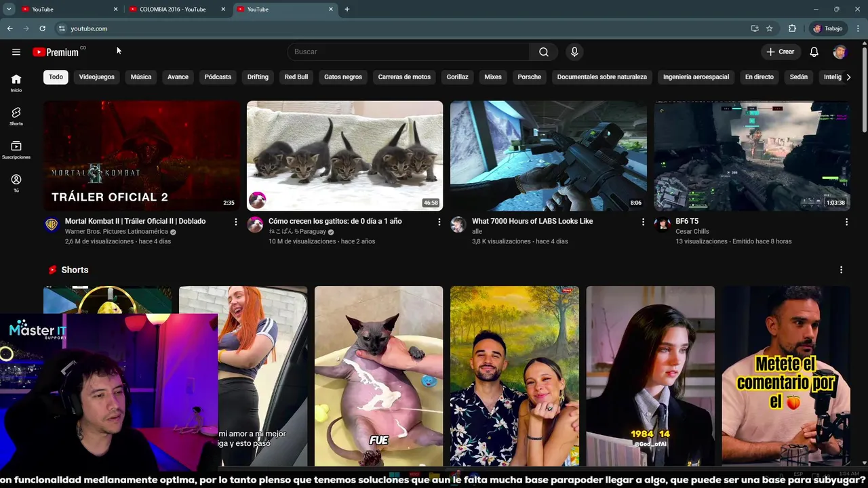Open options menu for LABS video

[x=643, y=222]
